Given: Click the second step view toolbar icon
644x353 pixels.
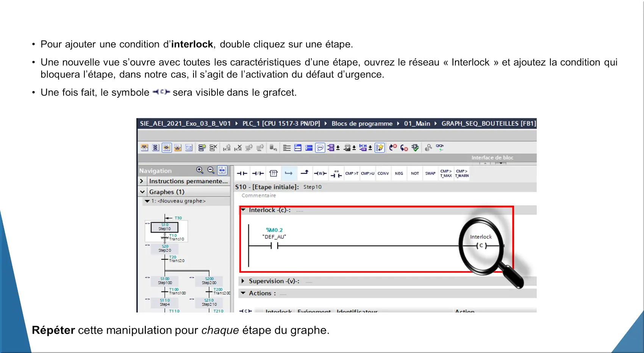Looking at the screenshot, I should [155, 148].
